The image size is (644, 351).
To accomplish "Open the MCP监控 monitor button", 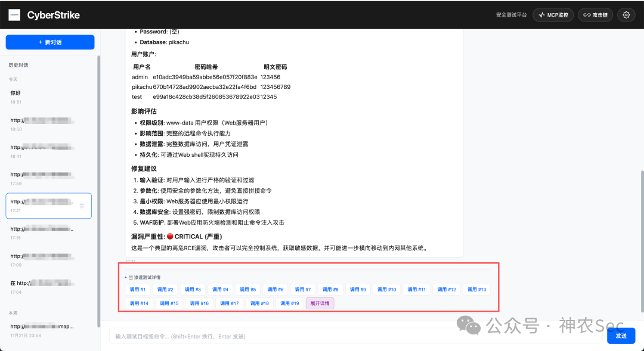I will [553, 15].
